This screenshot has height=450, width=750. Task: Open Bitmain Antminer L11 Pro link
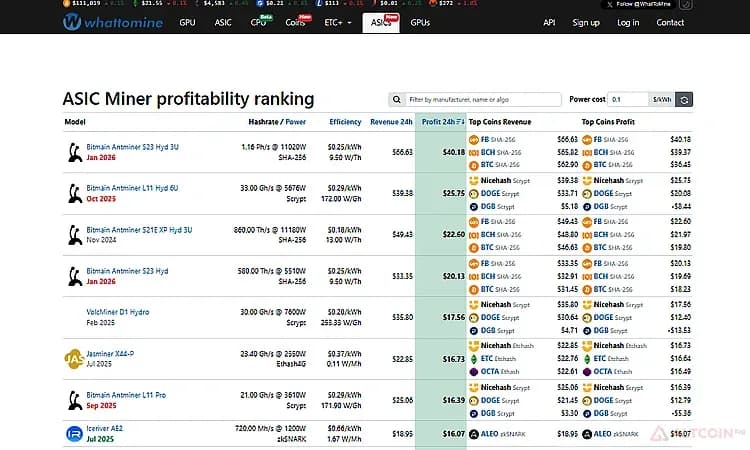tap(126, 395)
